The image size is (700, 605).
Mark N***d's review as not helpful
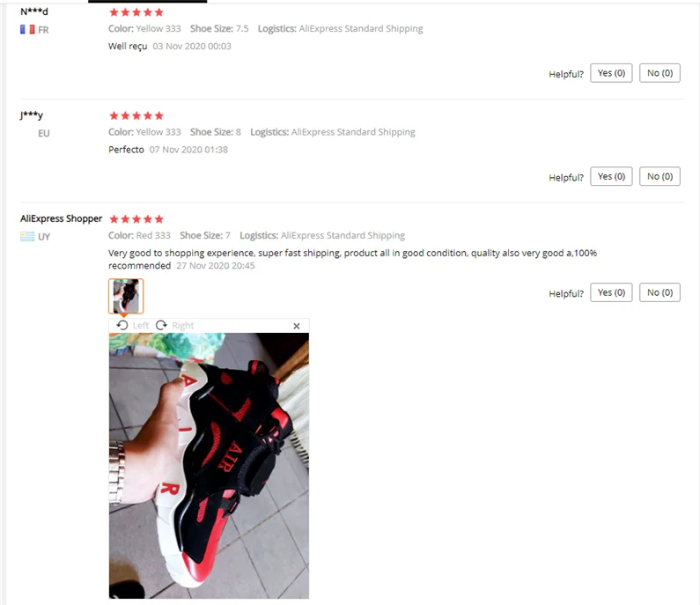click(659, 73)
